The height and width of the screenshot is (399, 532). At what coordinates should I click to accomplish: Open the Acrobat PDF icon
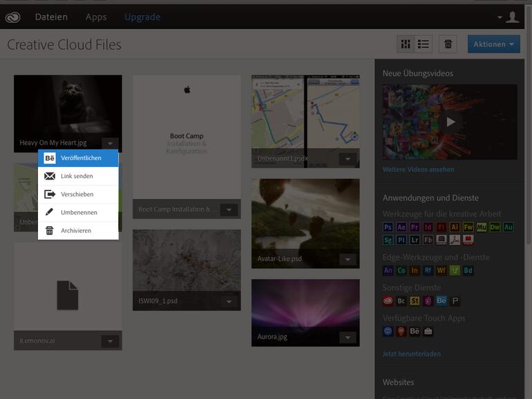pyautogui.click(x=455, y=240)
